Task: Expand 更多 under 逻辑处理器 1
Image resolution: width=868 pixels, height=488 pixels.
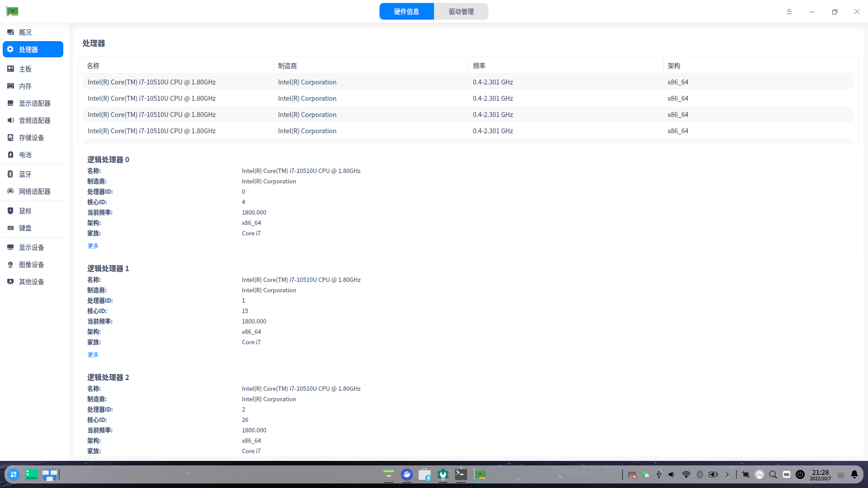Action: click(93, 355)
